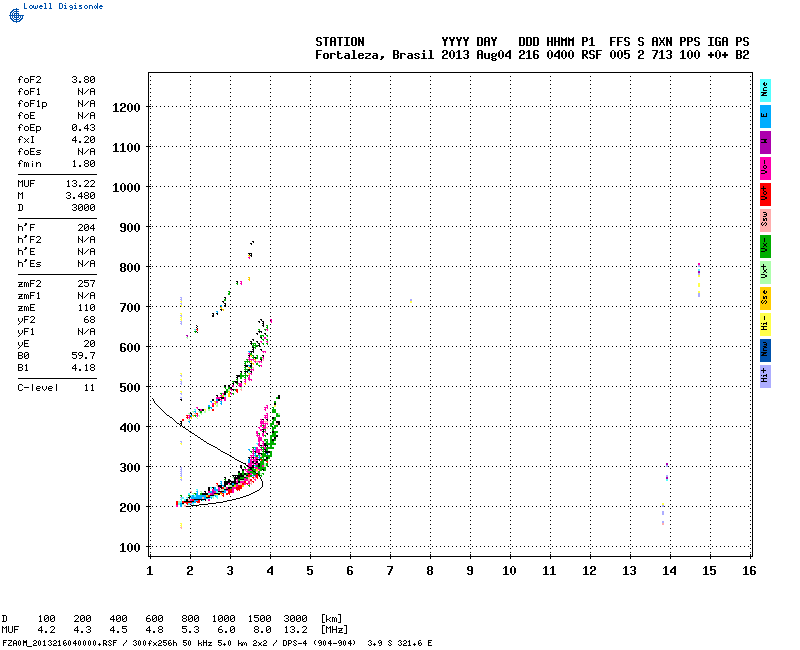Select the PS value B2
This screenshot has width=800, height=650.
click(742, 55)
